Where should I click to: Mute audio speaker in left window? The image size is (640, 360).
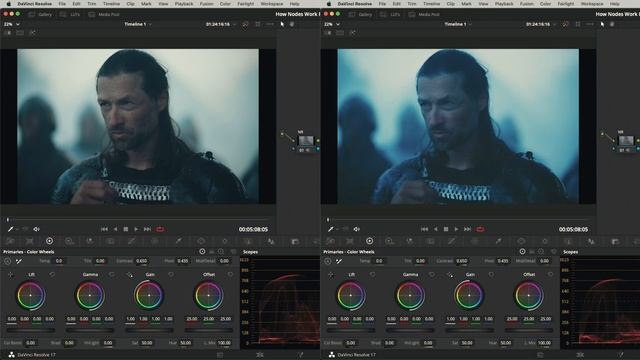36,229
